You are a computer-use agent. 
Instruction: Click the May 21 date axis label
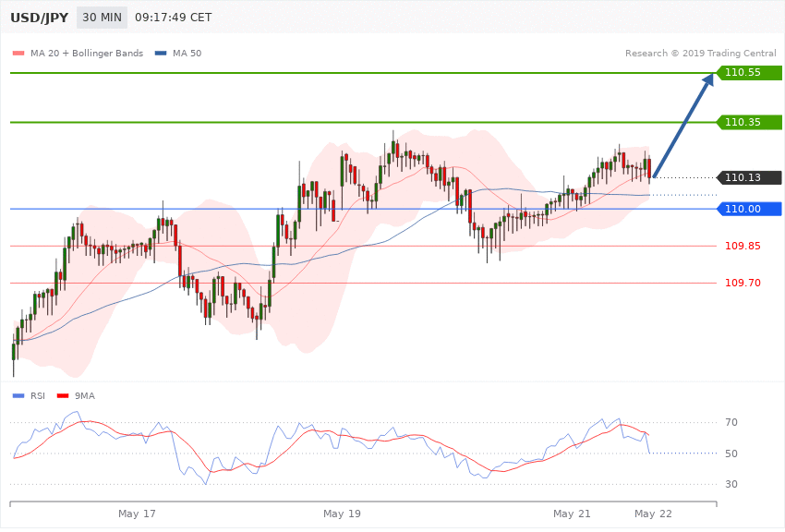pyautogui.click(x=572, y=514)
